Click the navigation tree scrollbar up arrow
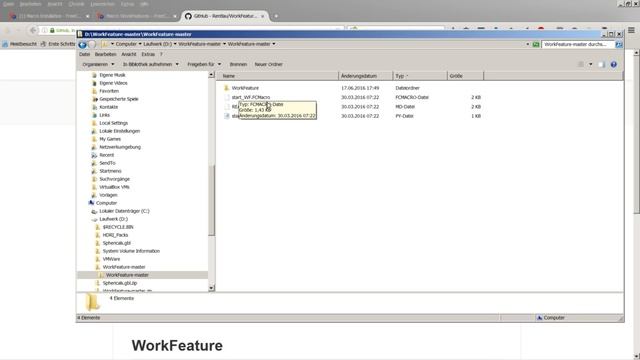 [x=211, y=75]
